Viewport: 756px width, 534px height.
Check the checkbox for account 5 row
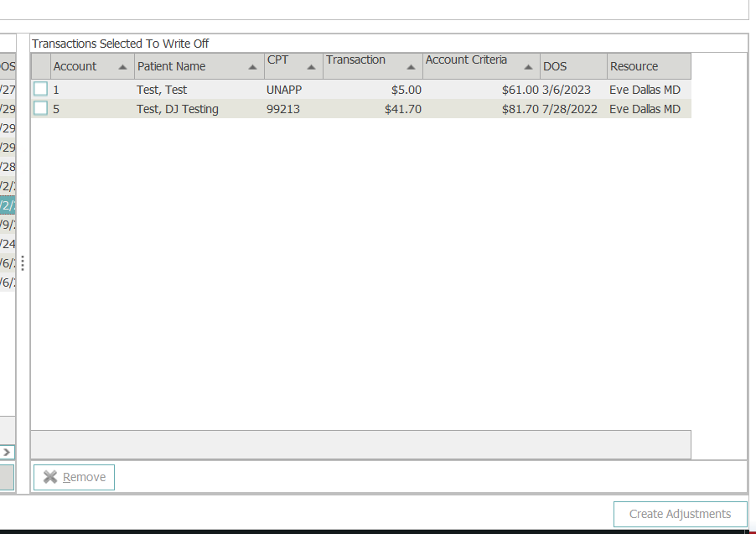(40, 108)
